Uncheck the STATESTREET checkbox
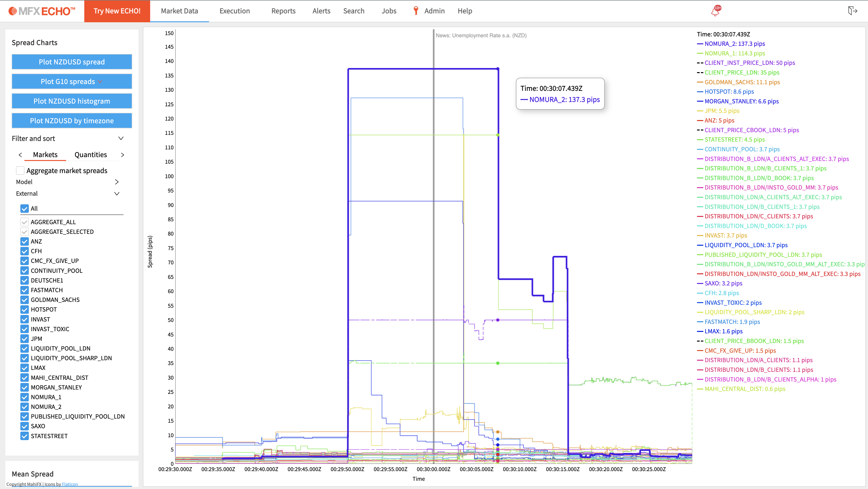 [24, 436]
